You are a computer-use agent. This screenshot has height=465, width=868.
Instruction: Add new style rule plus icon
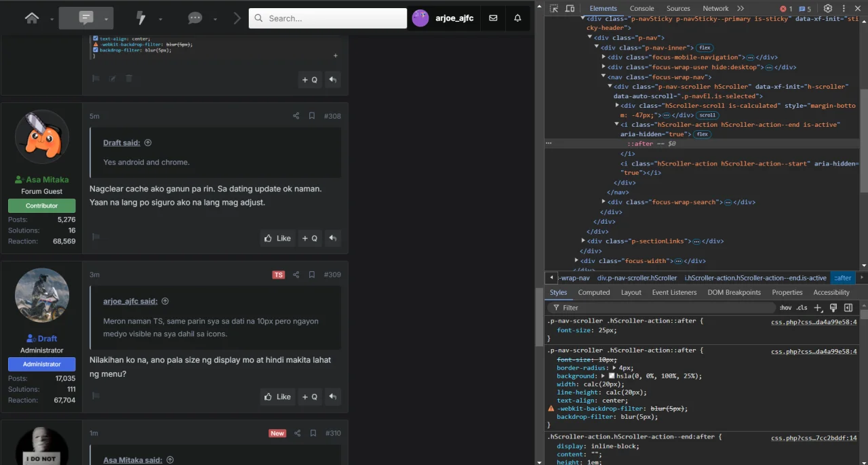click(x=818, y=308)
